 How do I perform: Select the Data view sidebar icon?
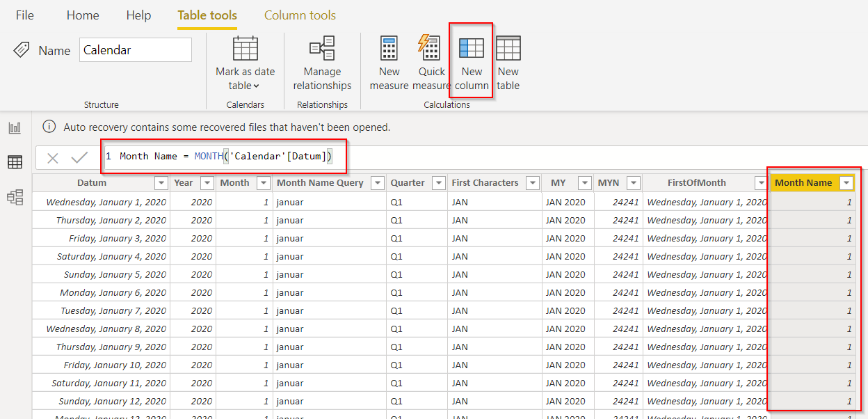point(15,162)
